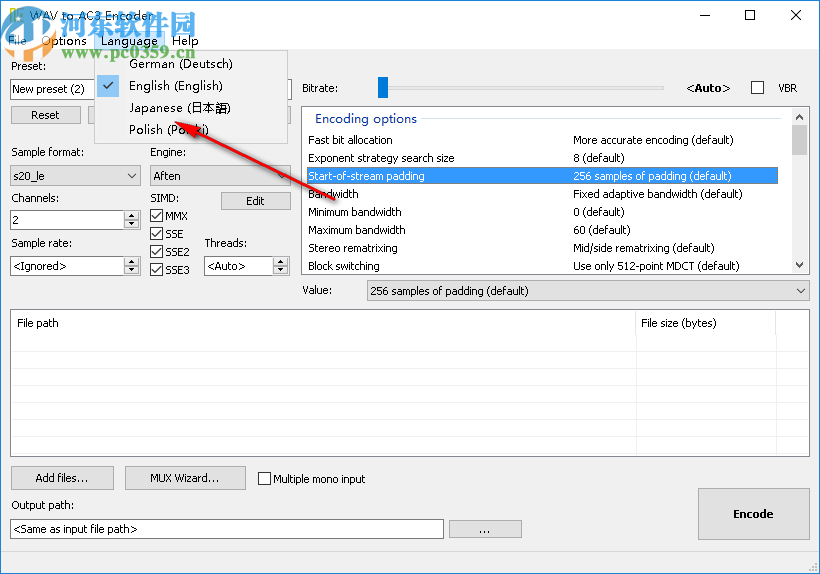Viewport: 820px width, 574px height.
Task: Open the Help menu
Action: pyautogui.click(x=185, y=41)
